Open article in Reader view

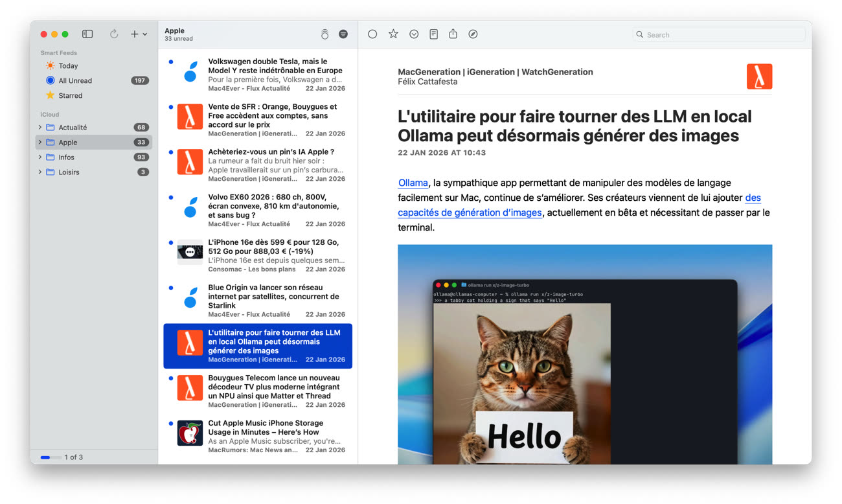coord(434,34)
